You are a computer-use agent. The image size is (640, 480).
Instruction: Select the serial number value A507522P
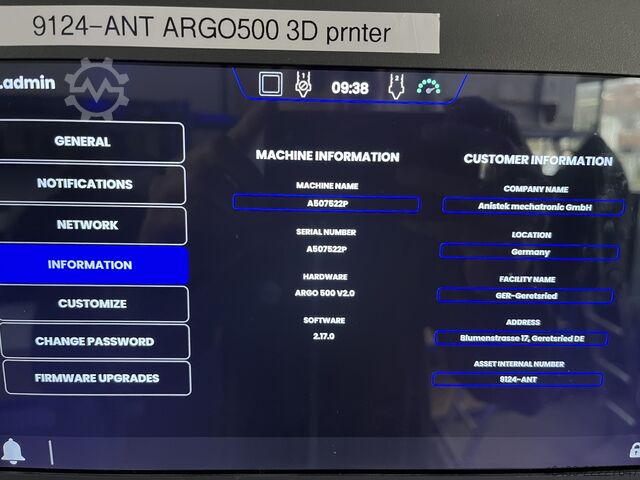pyautogui.click(x=327, y=249)
